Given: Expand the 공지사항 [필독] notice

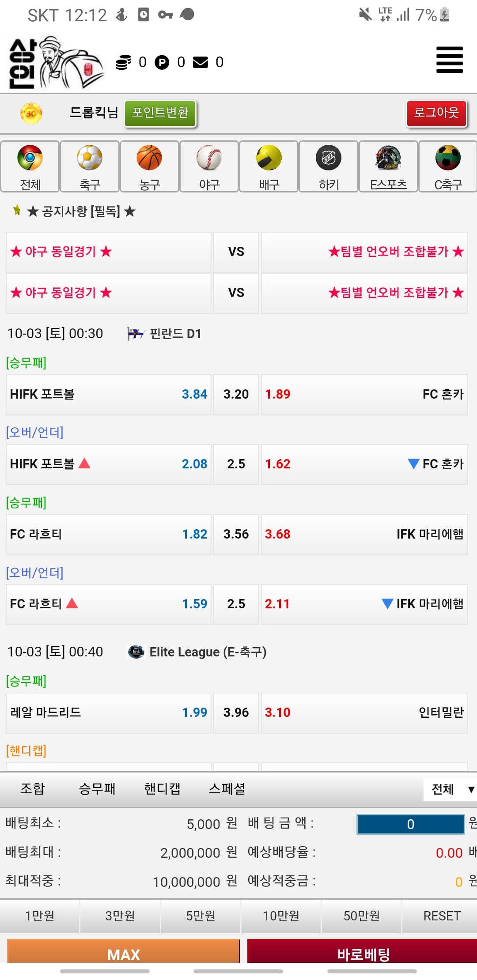Looking at the screenshot, I should (81, 211).
